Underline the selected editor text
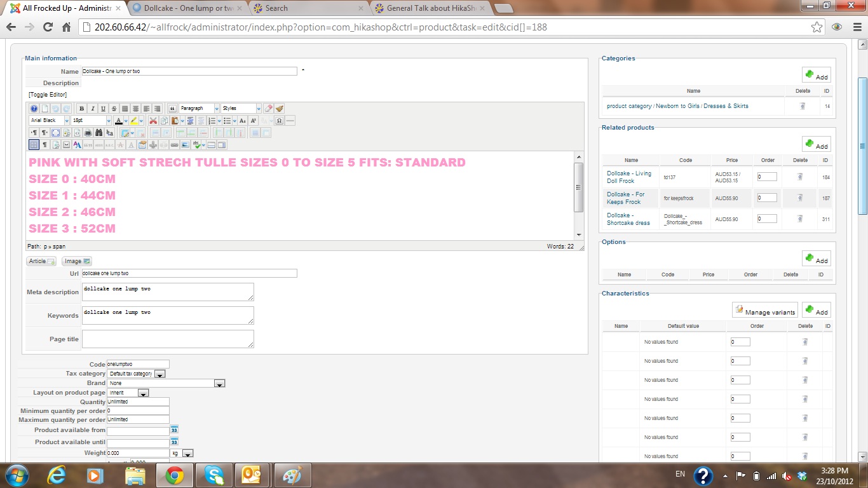 click(x=104, y=109)
